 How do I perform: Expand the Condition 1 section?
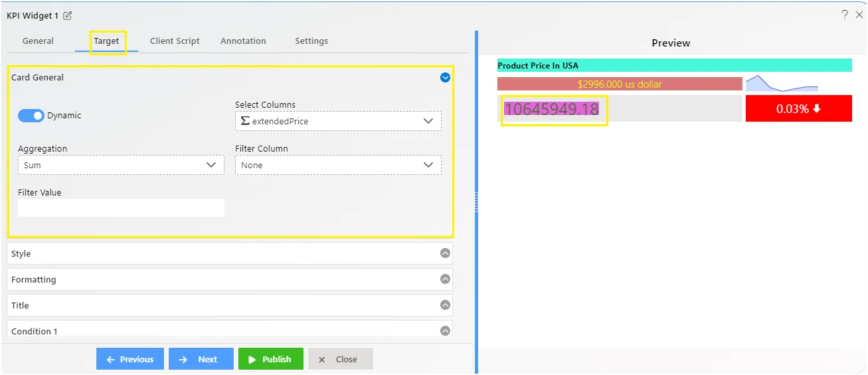pos(230,330)
